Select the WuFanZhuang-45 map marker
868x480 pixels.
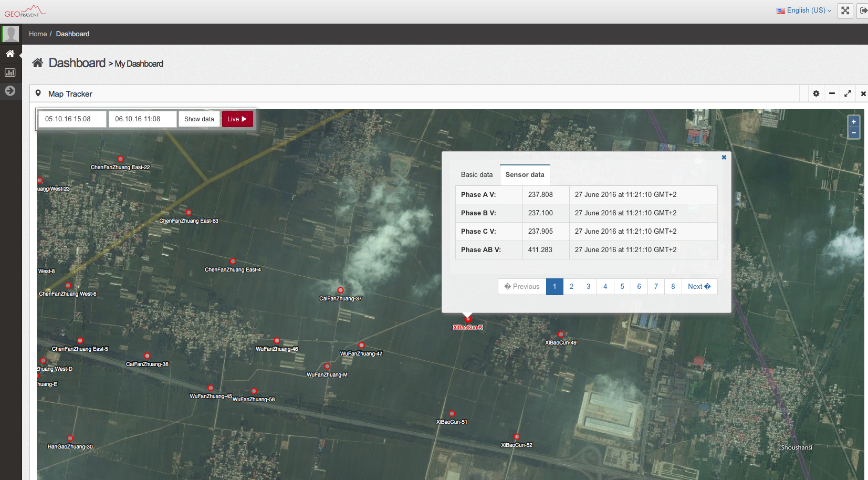point(211,388)
